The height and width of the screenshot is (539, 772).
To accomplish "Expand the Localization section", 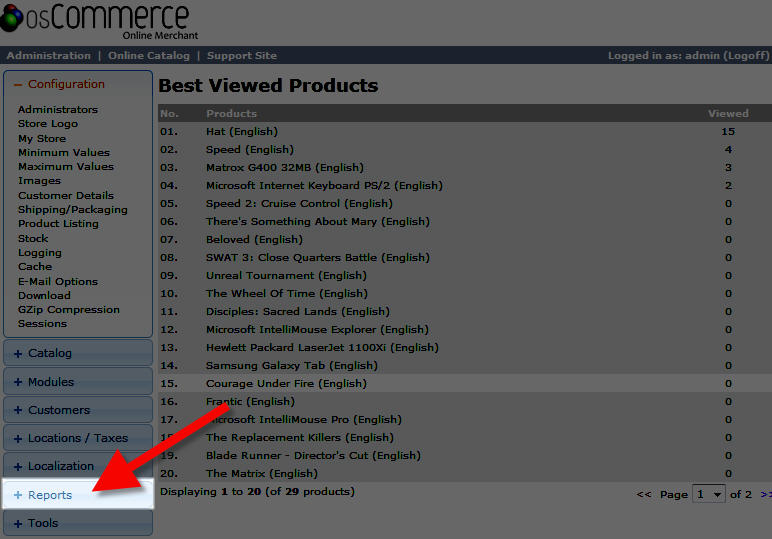I will 60,466.
